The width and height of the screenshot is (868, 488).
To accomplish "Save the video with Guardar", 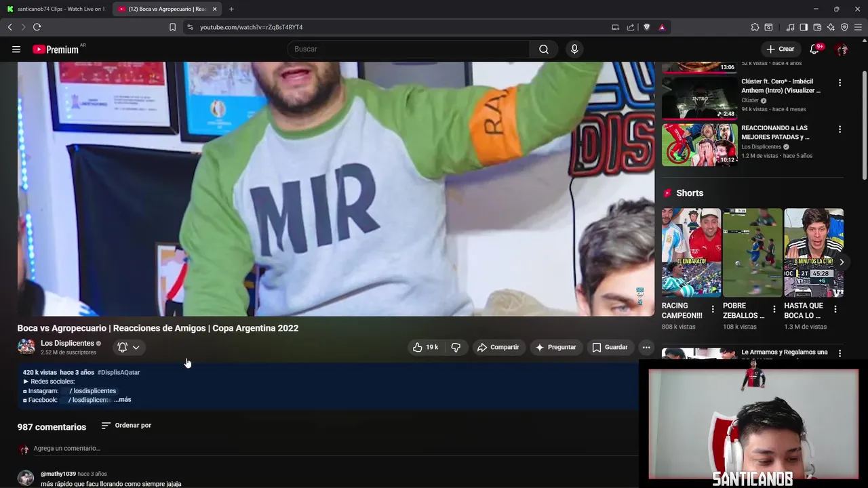I will tap(610, 347).
